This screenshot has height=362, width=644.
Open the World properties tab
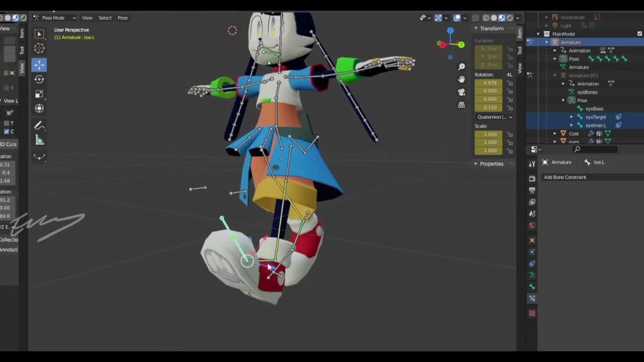click(532, 225)
